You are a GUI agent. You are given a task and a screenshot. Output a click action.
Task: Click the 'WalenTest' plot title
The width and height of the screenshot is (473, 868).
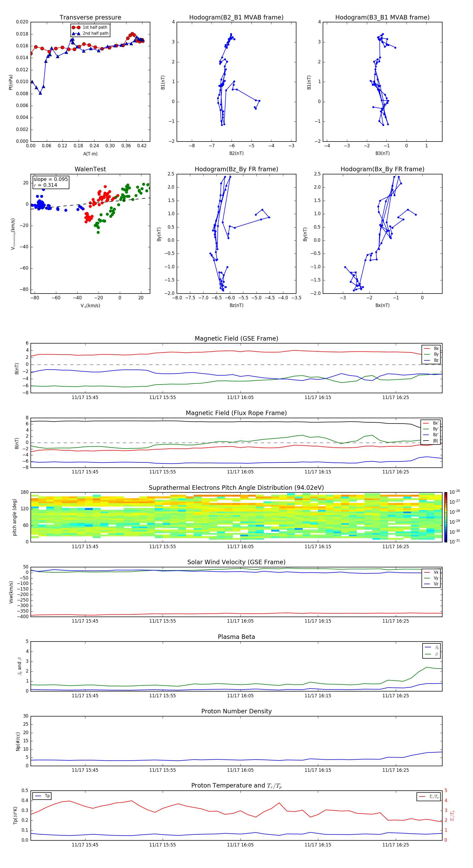point(90,169)
